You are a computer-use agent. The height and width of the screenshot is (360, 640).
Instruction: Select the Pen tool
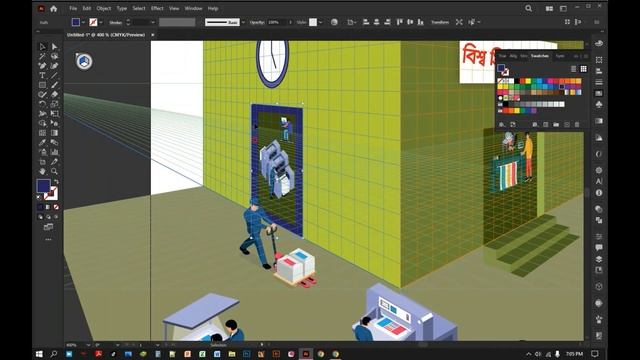click(x=42, y=66)
